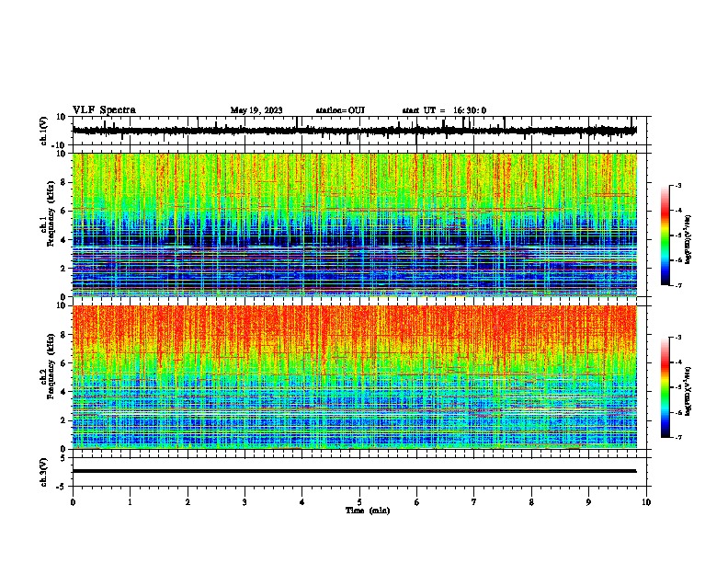This screenshot has height=563, width=728.
Task: Click the ch.1 voltage waveform trace
Action: (354, 131)
